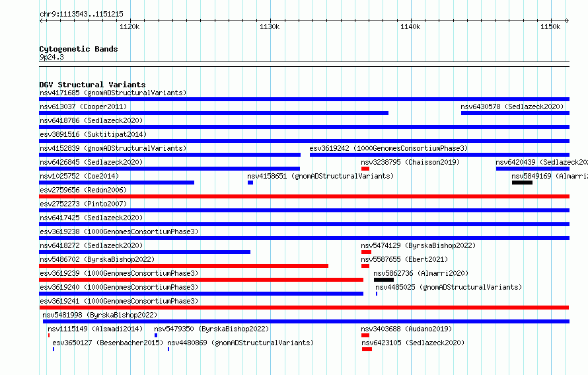Open the nsv6430578 (Sedlazeck2020) variant

[512, 106]
